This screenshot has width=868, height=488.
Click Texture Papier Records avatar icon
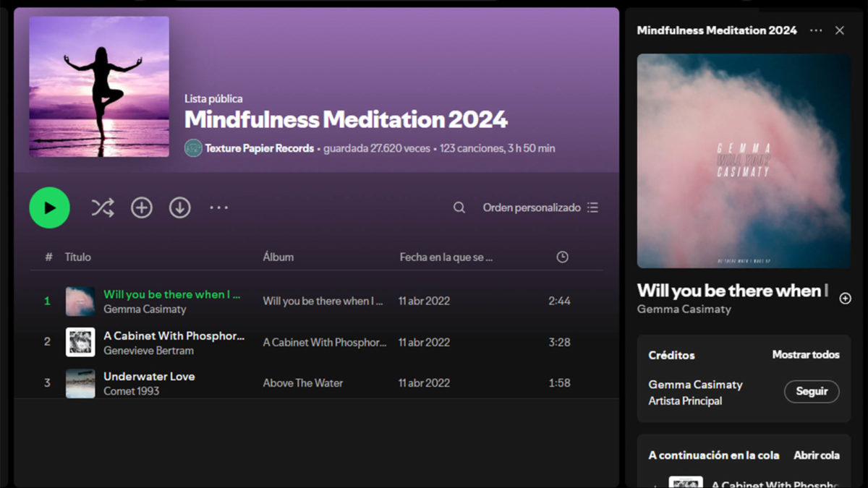193,148
